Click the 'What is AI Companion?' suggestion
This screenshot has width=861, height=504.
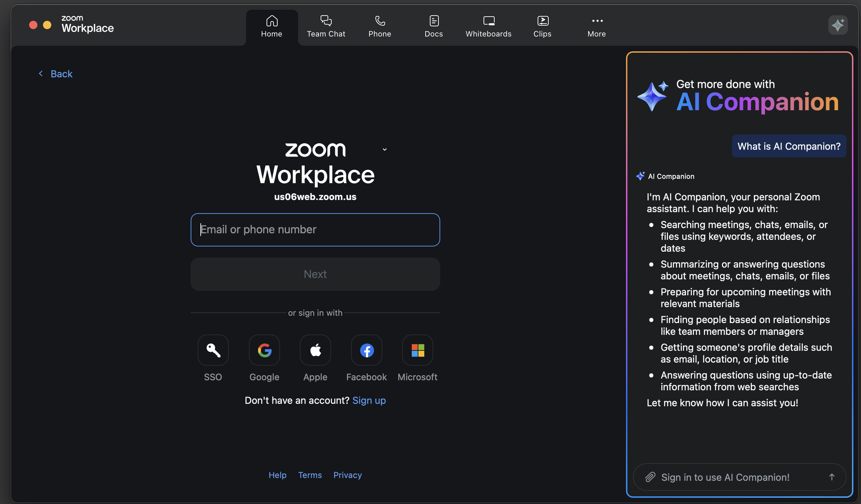[x=789, y=146]
